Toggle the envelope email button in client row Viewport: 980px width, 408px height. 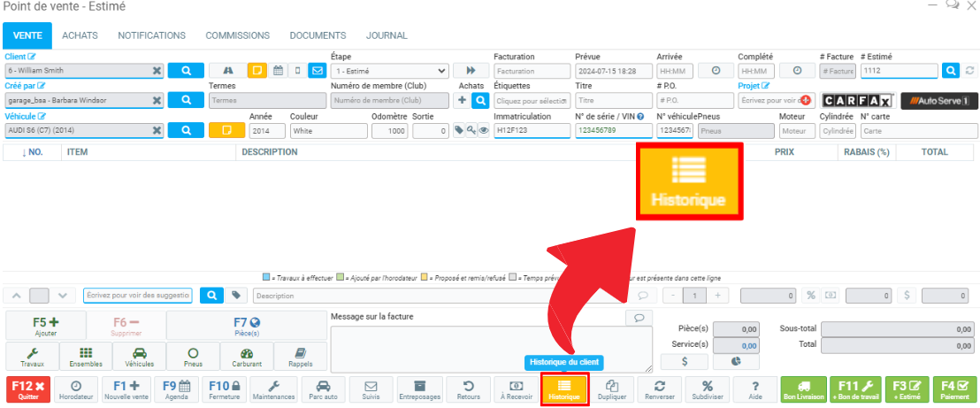[317, 71]
